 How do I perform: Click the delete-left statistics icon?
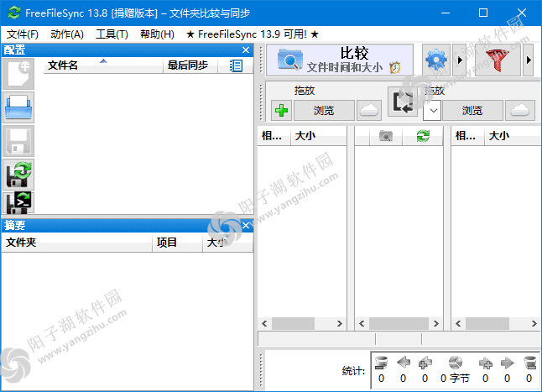point(381,363)
